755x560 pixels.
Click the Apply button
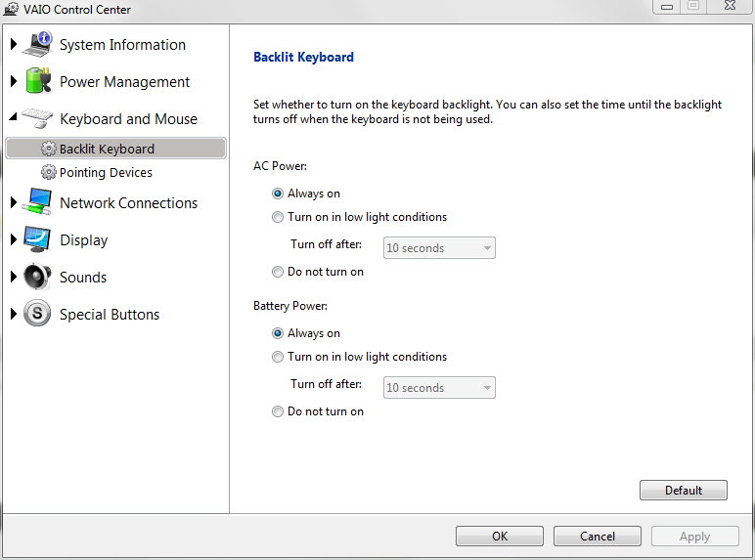pyautogui.click(x=694, y=536)
